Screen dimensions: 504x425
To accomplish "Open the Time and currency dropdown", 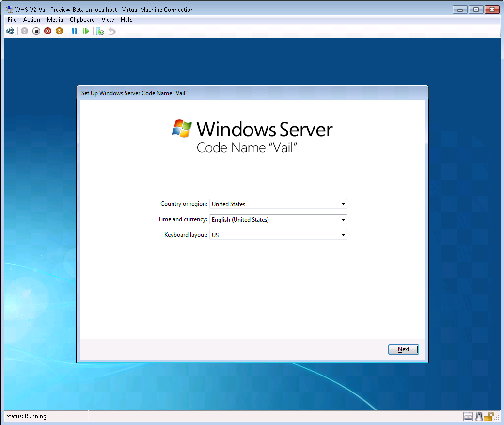I will (x=343, y=220).
